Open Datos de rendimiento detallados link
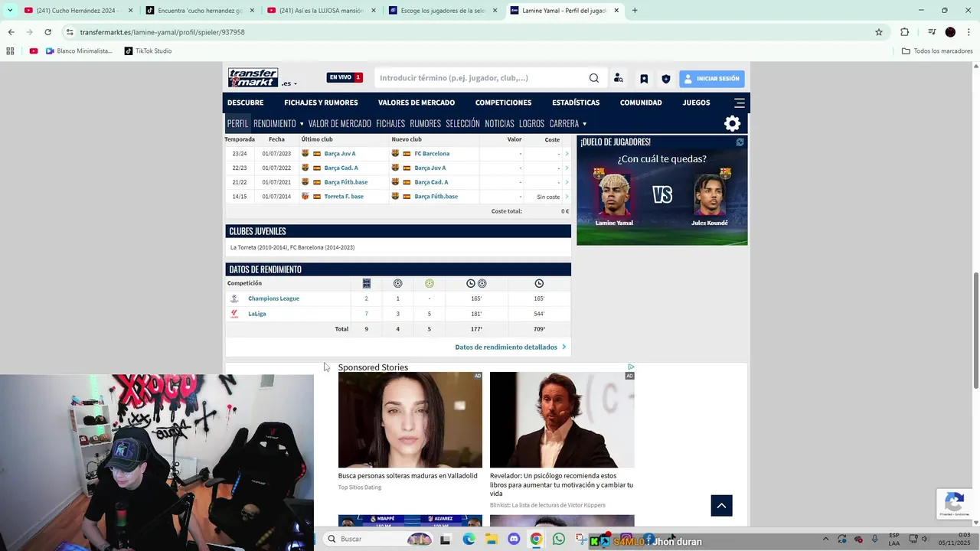Screen dimensions: 980x551 pos(511,347)
